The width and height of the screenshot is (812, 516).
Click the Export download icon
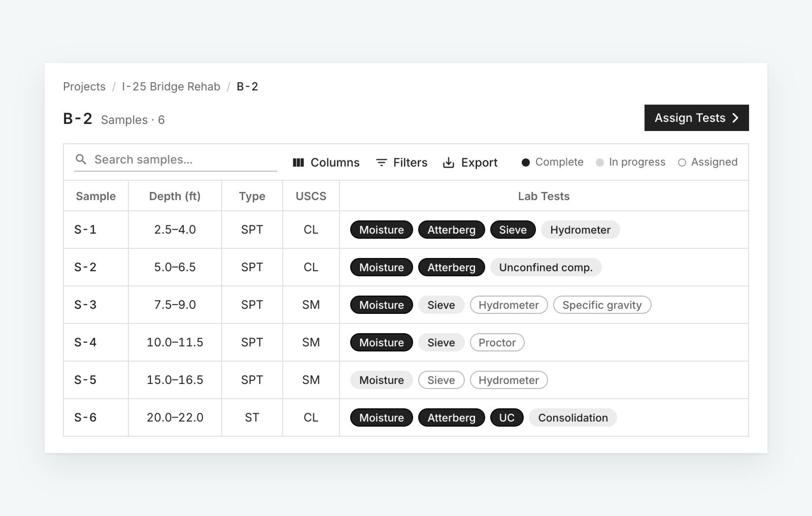(449, 163)
